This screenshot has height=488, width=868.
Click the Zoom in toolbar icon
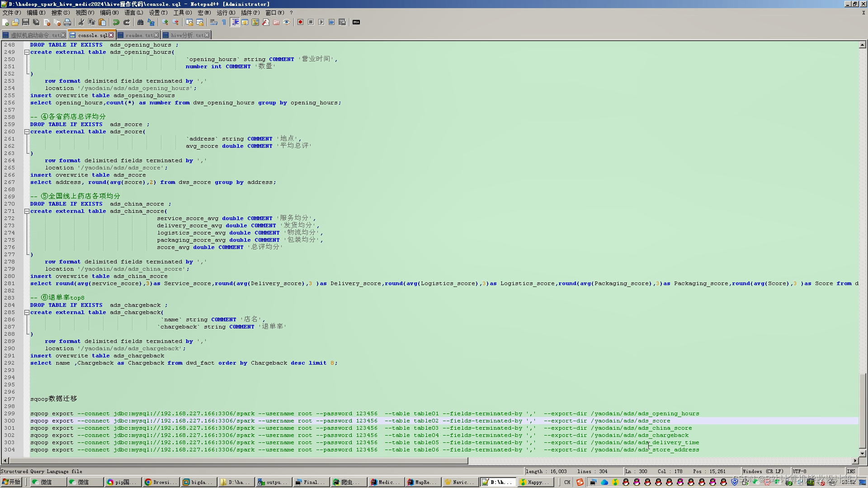(165, 22)
